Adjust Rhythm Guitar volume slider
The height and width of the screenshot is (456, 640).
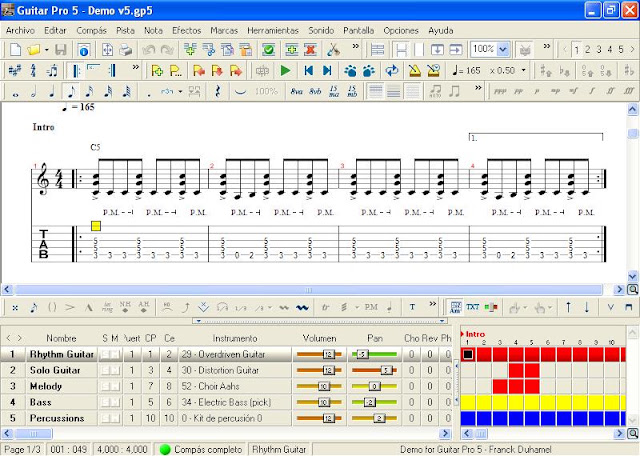coord(319,354)
